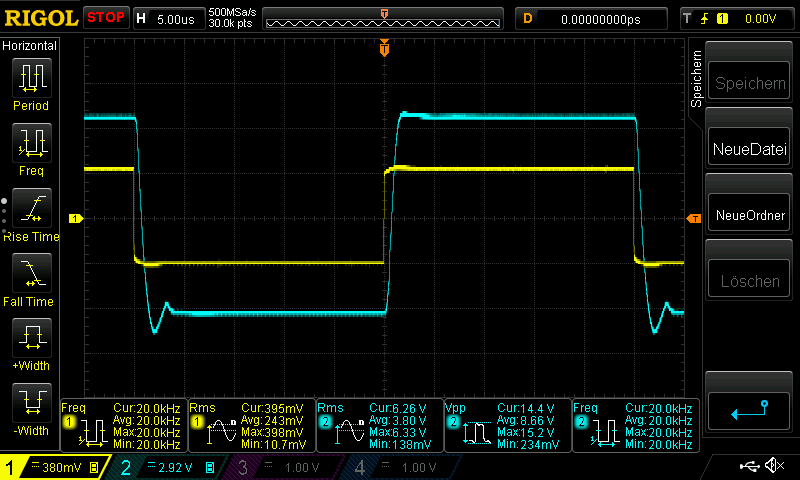Click the back return arrow button
This screenshot has height=480, width=800.
point(749,410)
